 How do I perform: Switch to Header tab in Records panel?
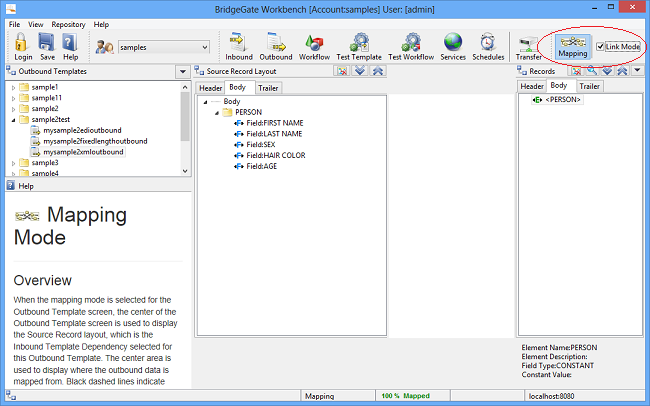click(532, 86)
